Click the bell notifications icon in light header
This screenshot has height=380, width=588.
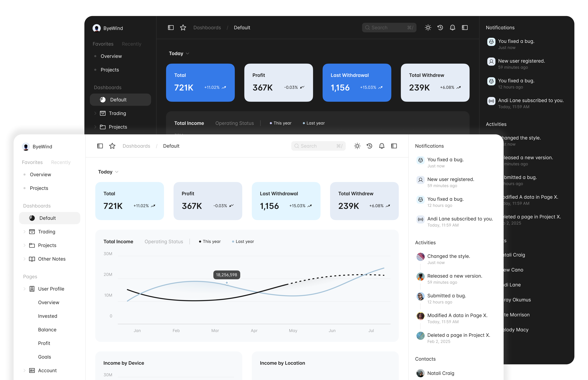click(382, 146)
